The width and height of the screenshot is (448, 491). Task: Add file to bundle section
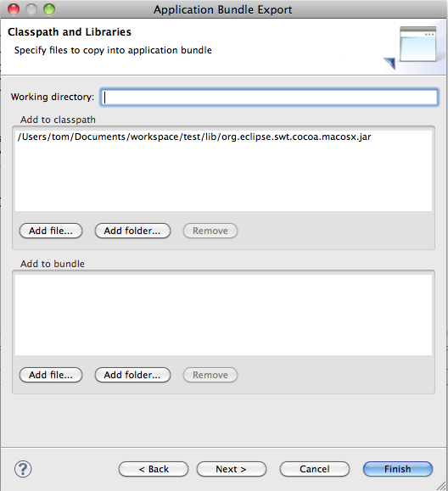pos(51,375)
